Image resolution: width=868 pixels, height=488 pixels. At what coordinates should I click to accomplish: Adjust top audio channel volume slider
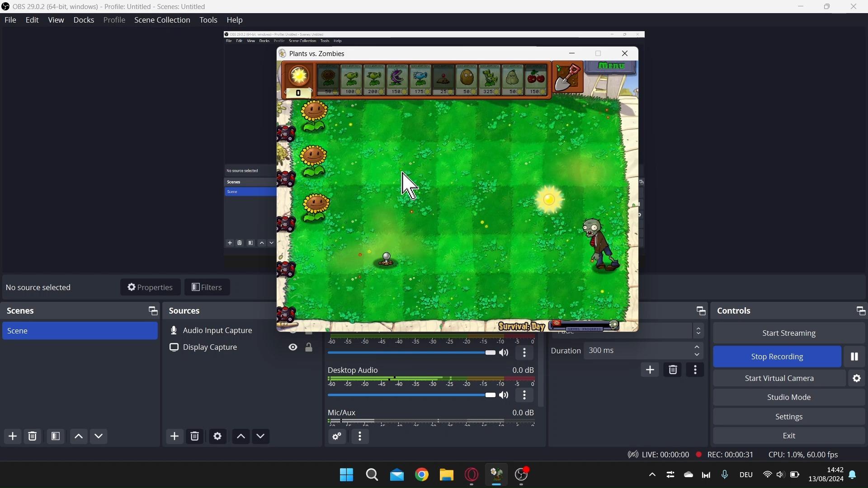pos(411,353)
